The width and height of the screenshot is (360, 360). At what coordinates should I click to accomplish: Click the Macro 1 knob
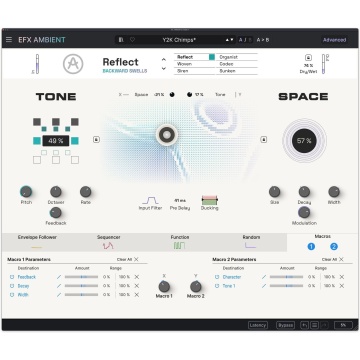164,286
